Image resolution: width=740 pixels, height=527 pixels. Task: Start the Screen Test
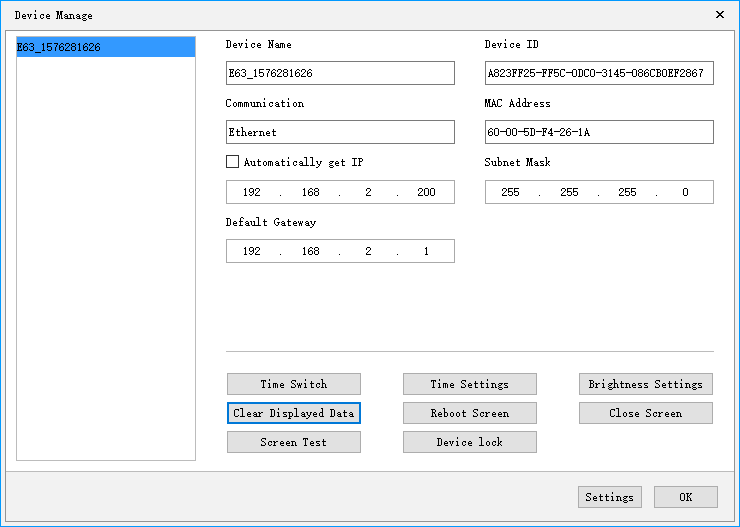[x=294, y=442]
